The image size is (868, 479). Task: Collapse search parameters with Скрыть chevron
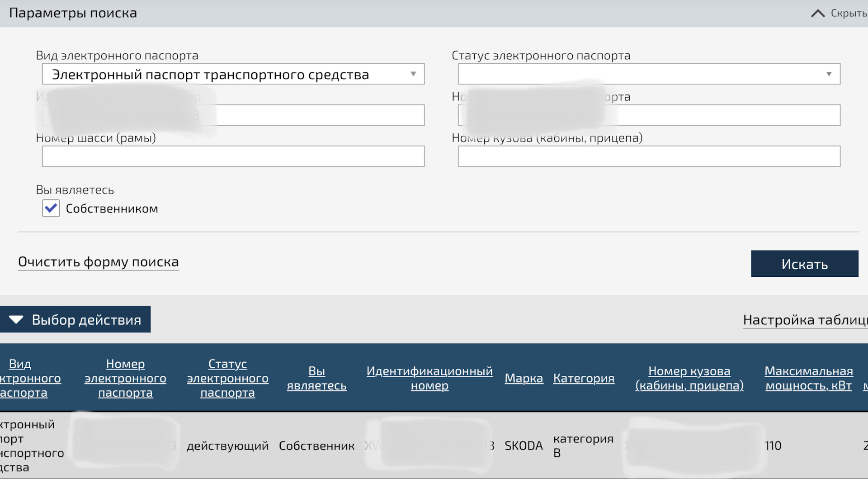[839, 13]
